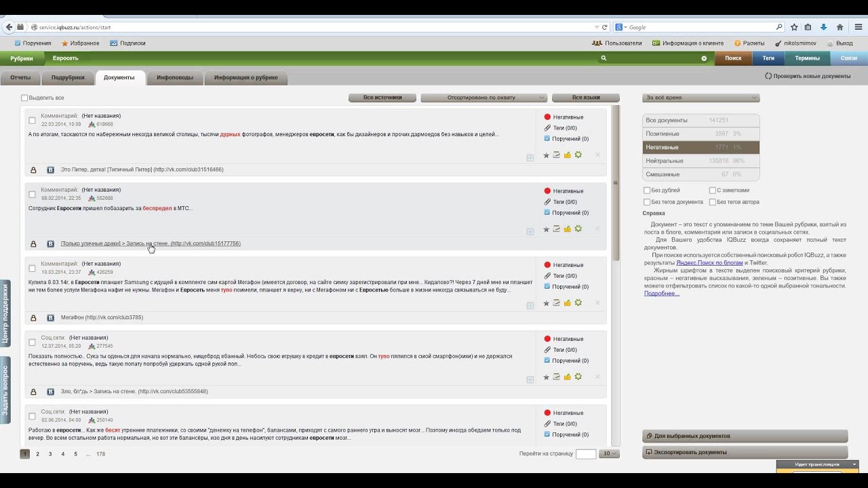Open the Firefox hamburger menu

tap(859, 27)
